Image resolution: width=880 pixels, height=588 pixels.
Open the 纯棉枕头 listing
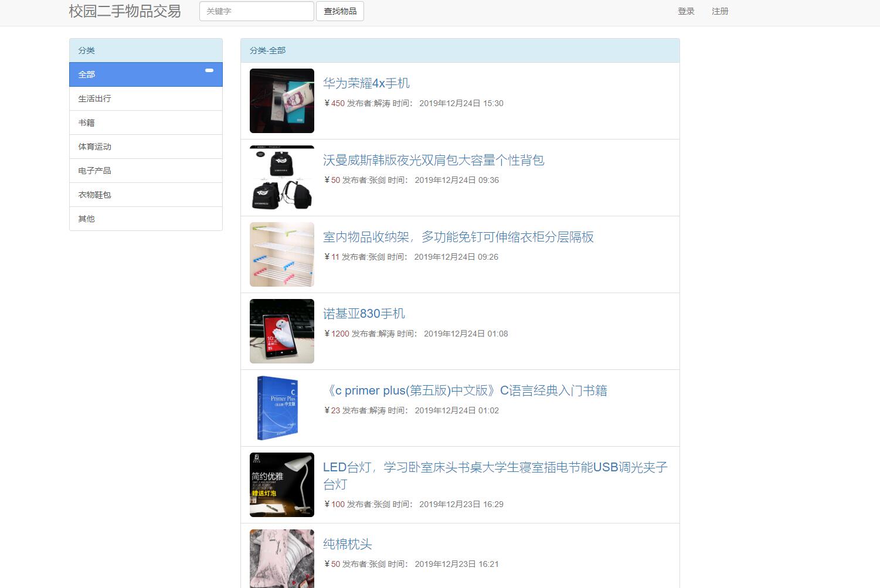point(347,543)
